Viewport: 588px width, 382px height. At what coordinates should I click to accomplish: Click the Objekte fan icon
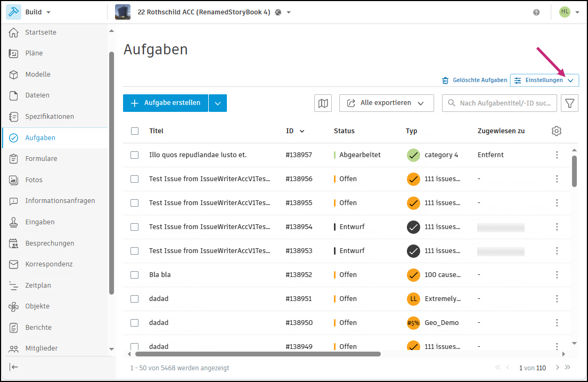pyautogui.click(x=13, y=306)
